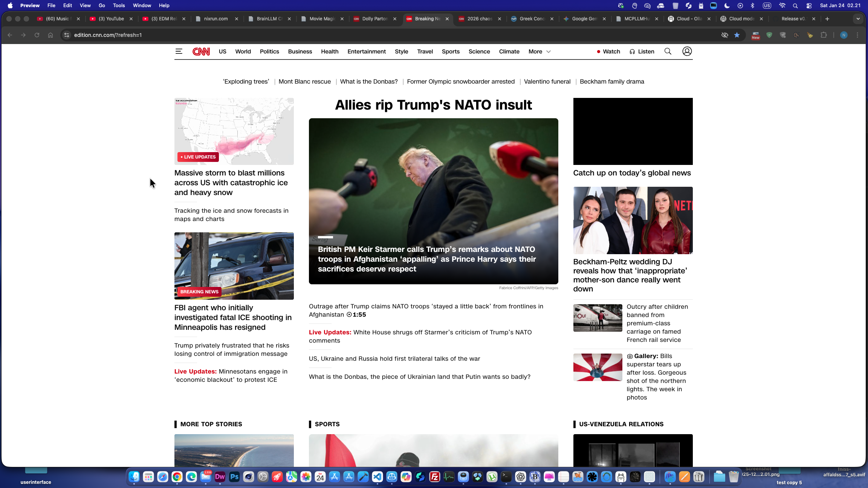Switch to the Dolly Parton tab
Screen dimensions: 868x488
tap(374, 19)
